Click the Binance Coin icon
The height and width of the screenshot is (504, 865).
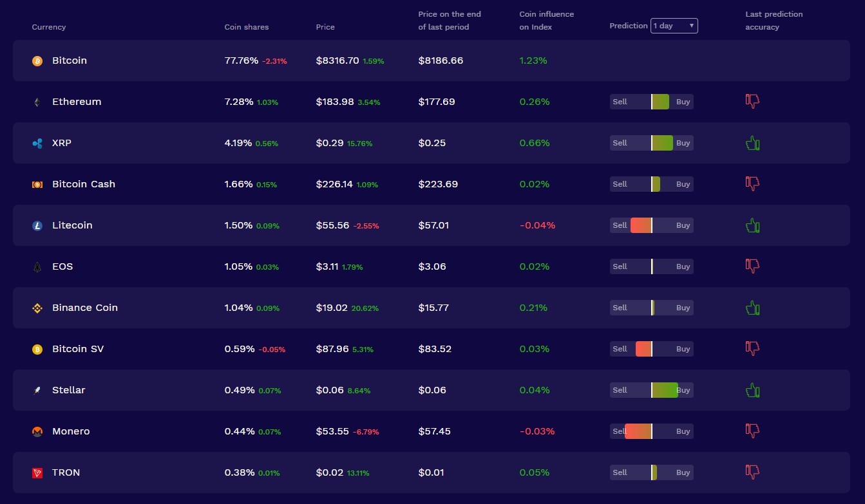pyautogui.click(x=37, y=308)
